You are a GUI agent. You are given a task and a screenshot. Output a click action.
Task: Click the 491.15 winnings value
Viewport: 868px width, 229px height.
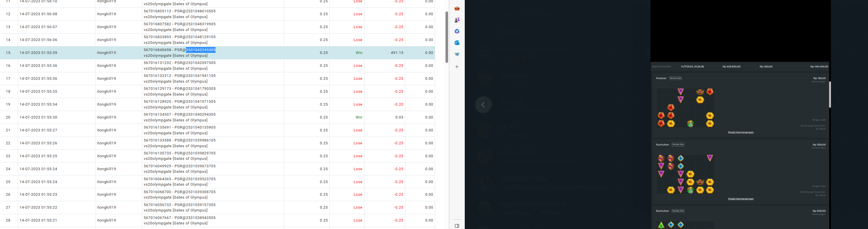397,53
